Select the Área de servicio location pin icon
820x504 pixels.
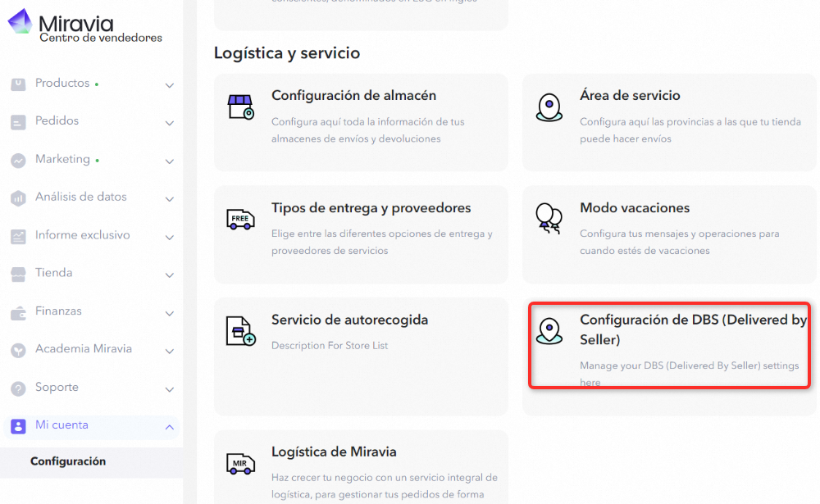click(x=549, y=107)
